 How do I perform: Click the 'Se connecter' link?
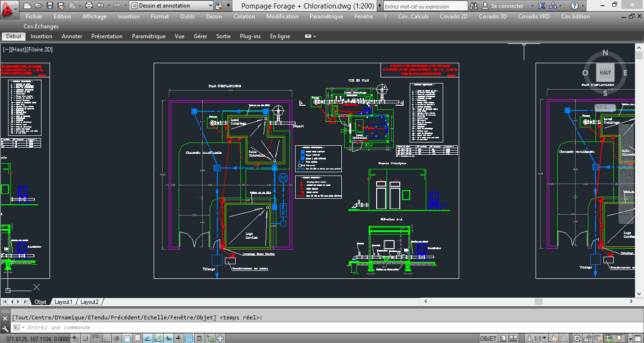click(508, 6)
